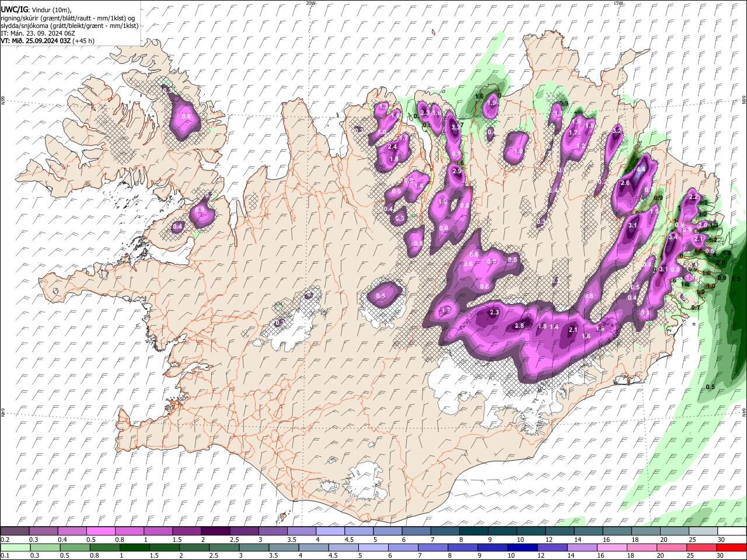Click the 2.6 precipitation value on the map
The width and height of the screenshot is (747, 560).
[x=625, y=183]
